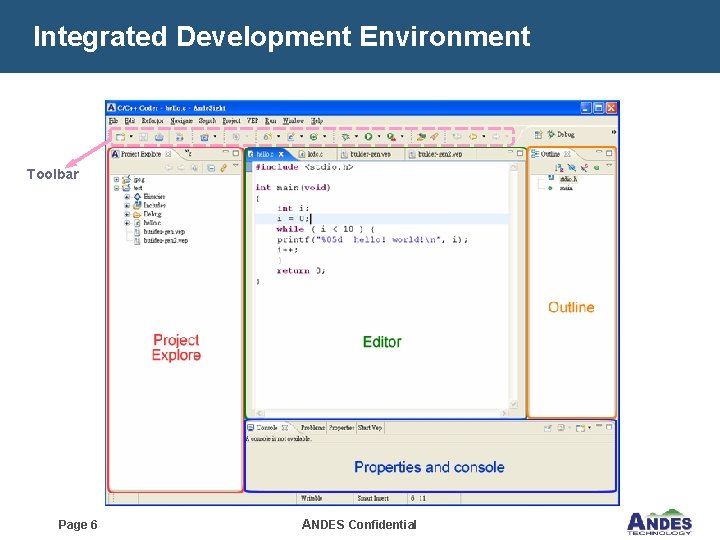
Task: Expand the Debug folder tree node
Action: [127, 214]
